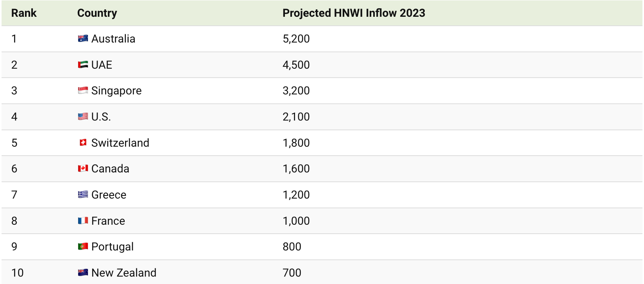Viewport: 644px width, 284px height.
Task: Click the Country column header
Action: [x=97, y=13]
